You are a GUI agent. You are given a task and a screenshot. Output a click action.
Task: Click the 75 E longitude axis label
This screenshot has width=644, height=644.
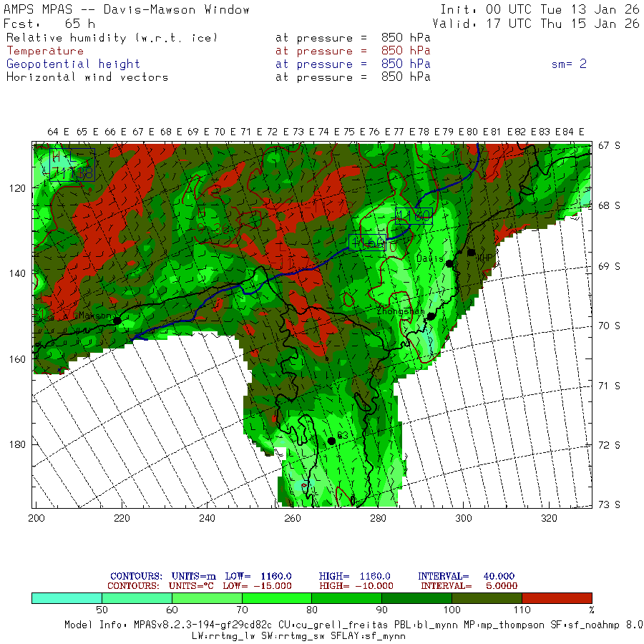click(354, 132)
